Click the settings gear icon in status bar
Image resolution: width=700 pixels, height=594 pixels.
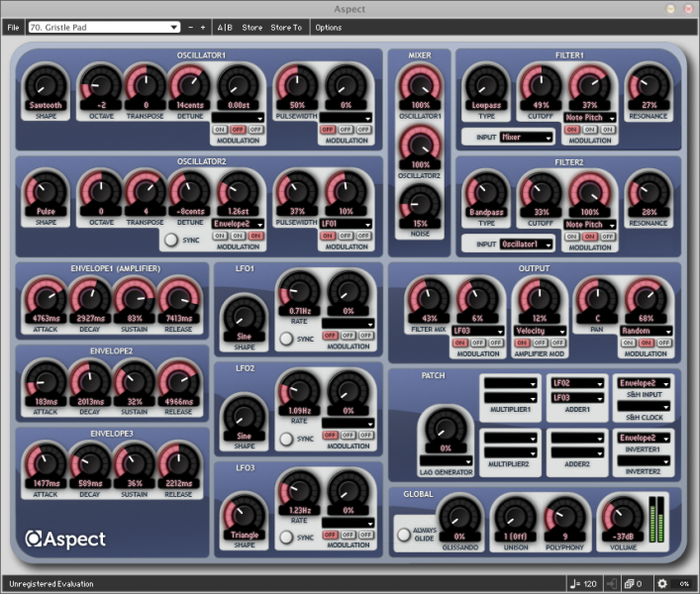click(x=662, y=584)
